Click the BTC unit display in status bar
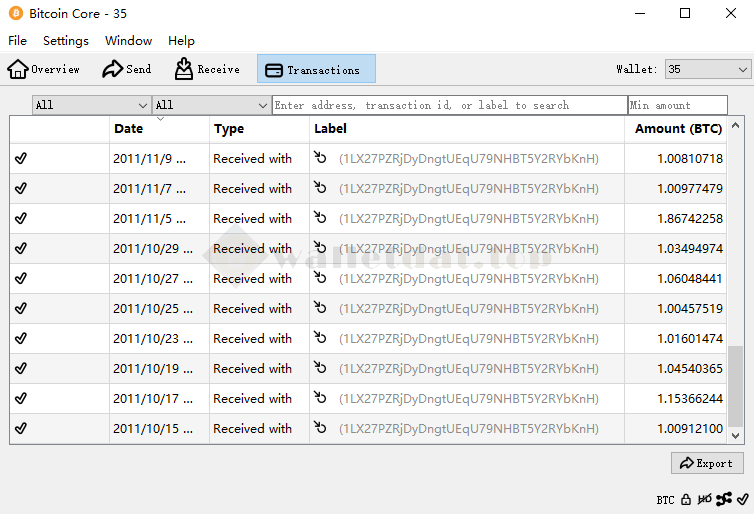This screenshot has height=514, width=754. (x=665, y=499)
